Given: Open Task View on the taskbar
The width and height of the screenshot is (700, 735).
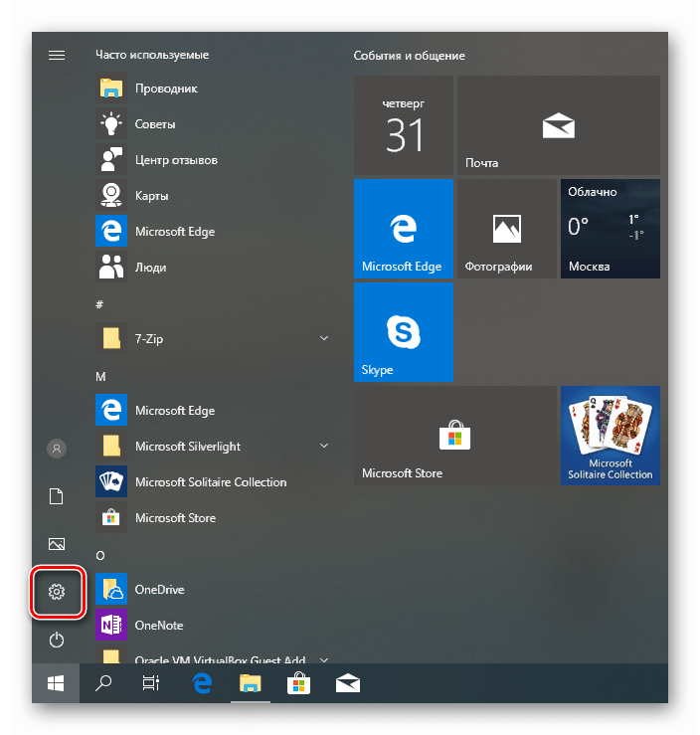Looking at the screenshot, I should tap(151, 683).
